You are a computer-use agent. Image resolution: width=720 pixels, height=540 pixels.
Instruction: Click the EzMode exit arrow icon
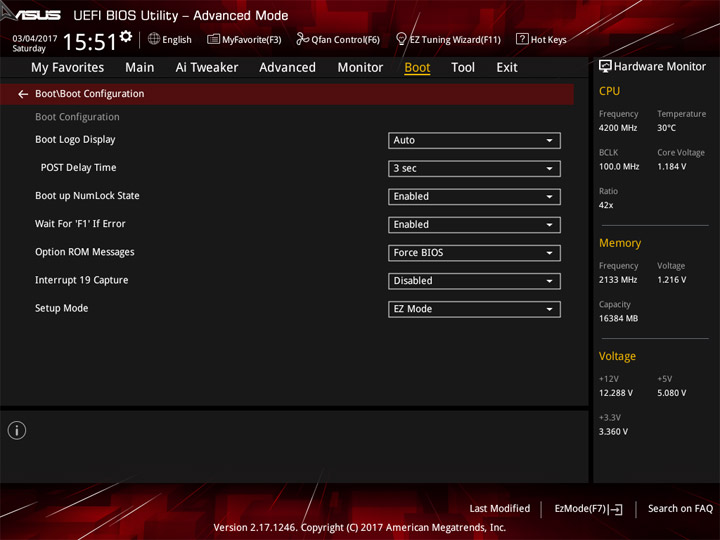click(x=615, y=509)
